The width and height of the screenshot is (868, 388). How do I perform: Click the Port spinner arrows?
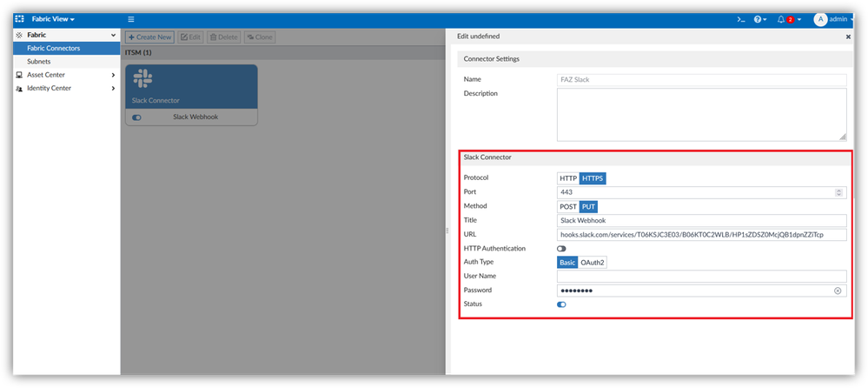click(x=838, y=192)
